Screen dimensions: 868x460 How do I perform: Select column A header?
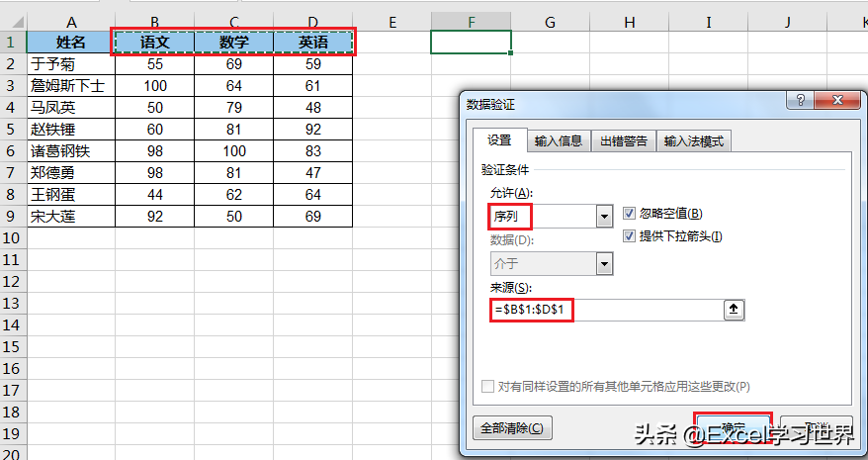[x=71, y=22]
